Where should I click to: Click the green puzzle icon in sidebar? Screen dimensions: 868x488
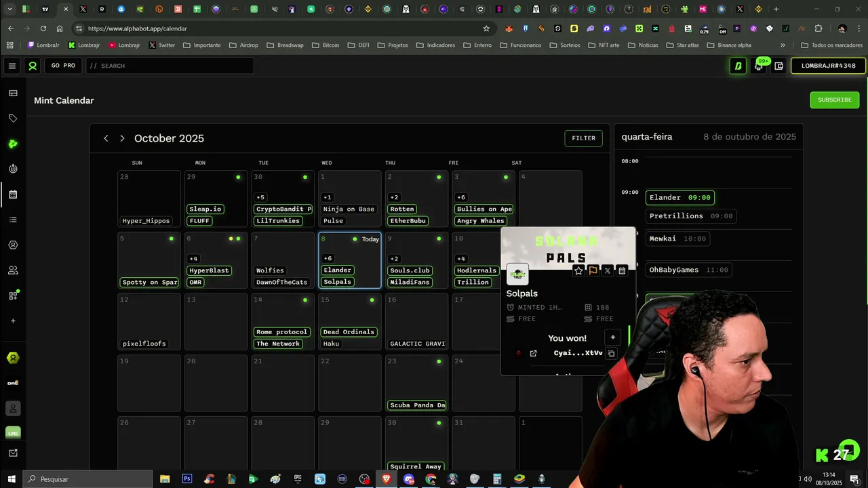(x=13, y=144)
